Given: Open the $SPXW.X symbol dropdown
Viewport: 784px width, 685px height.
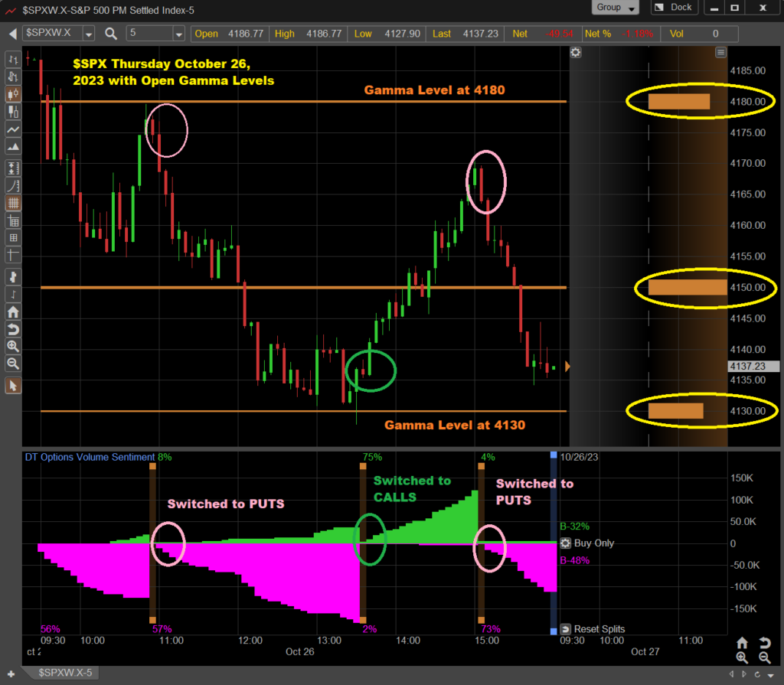Looking at the screenshot, I should (89, 34).
